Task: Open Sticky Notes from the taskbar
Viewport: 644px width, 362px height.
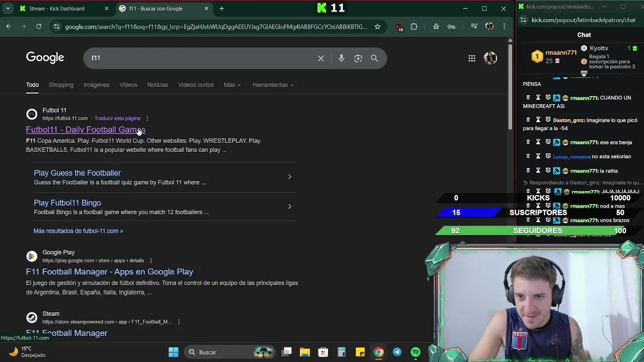Action: pyautogui.click(x=360, y=352)
